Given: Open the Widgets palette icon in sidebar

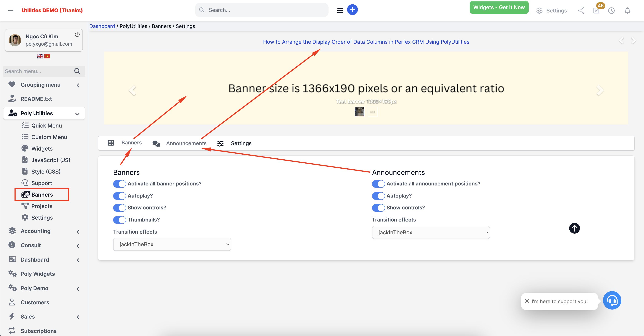Looking at the screenshot, I should tap(25, 148).
